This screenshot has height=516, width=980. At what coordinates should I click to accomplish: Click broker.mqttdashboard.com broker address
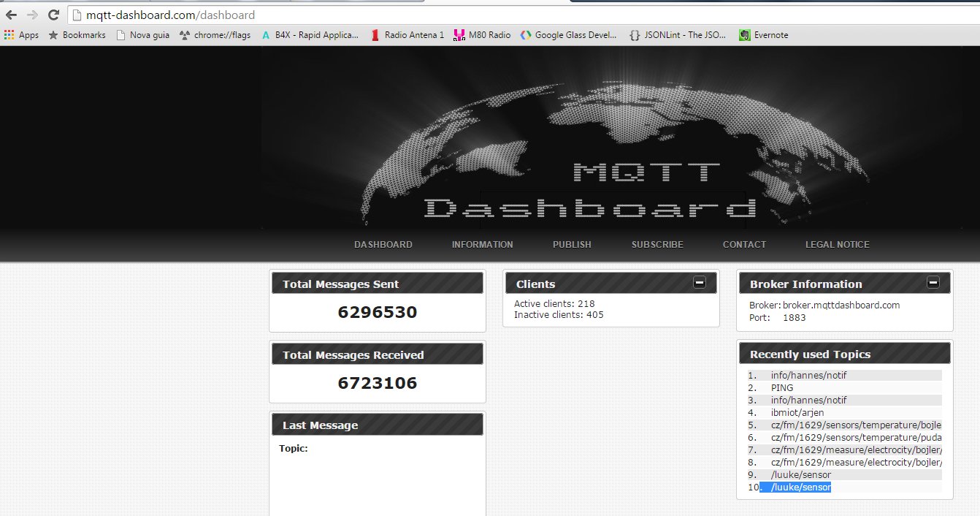[x=841, y=306]
